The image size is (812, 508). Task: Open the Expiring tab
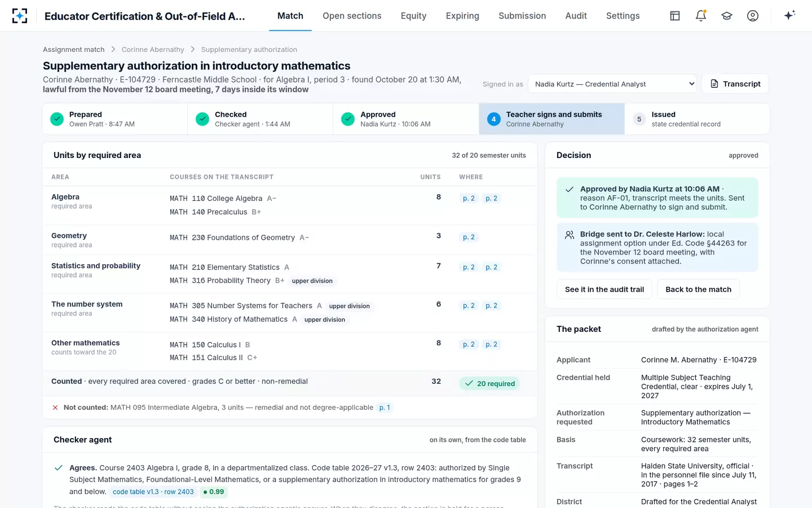click(462, 16)
